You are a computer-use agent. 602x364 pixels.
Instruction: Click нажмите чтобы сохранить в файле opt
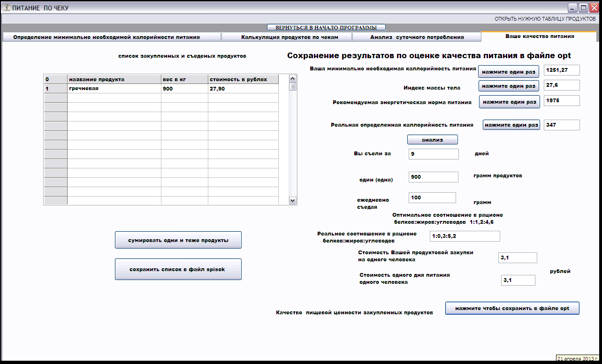click(x=512, y=308)
